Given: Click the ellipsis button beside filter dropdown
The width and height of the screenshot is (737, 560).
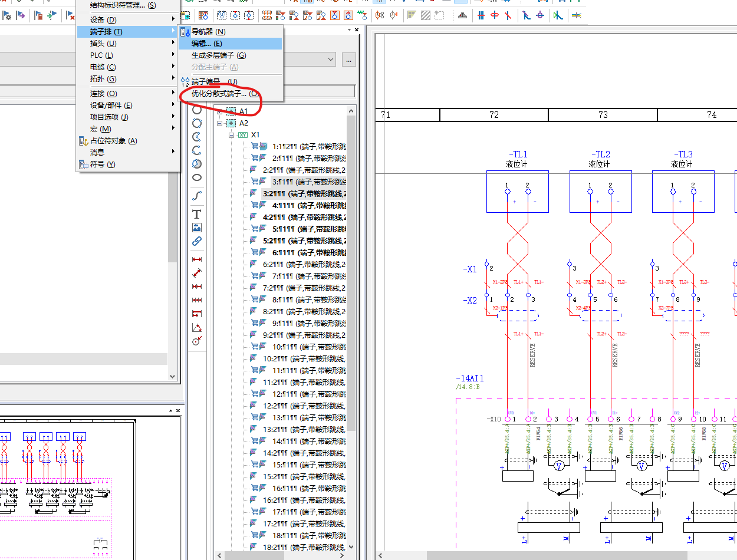Looking at the screenshot, I should coord(348,60).
